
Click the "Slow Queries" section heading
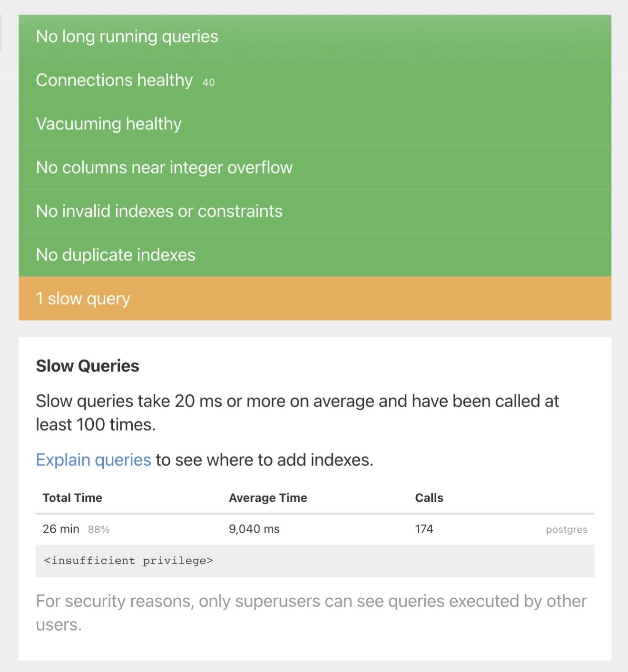point(88,366)
